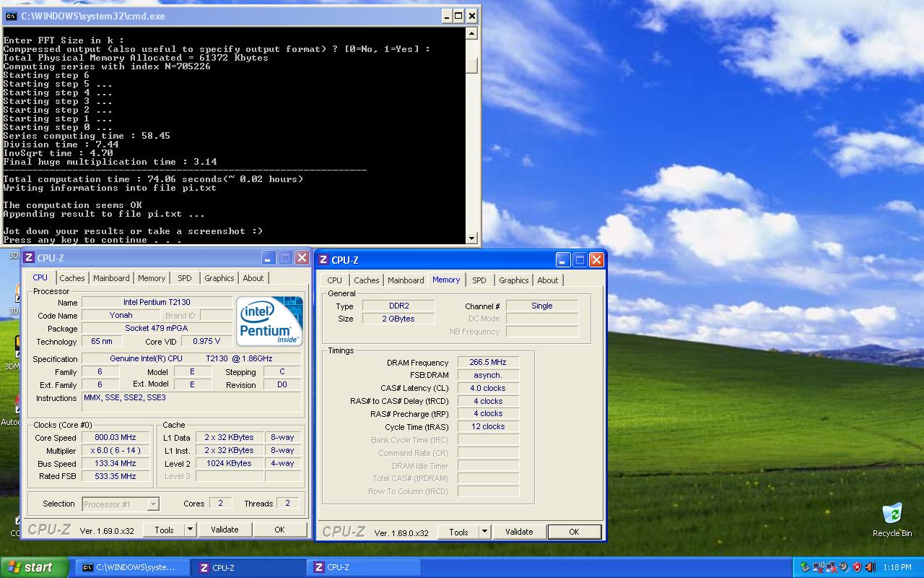
Task: Click the CAS# Latency value '4.0 clocks'
Action: coord(488,388)
